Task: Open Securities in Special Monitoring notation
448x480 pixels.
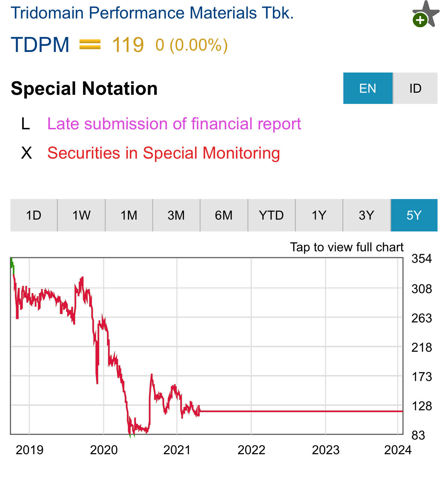Action: tap(163, 153)
